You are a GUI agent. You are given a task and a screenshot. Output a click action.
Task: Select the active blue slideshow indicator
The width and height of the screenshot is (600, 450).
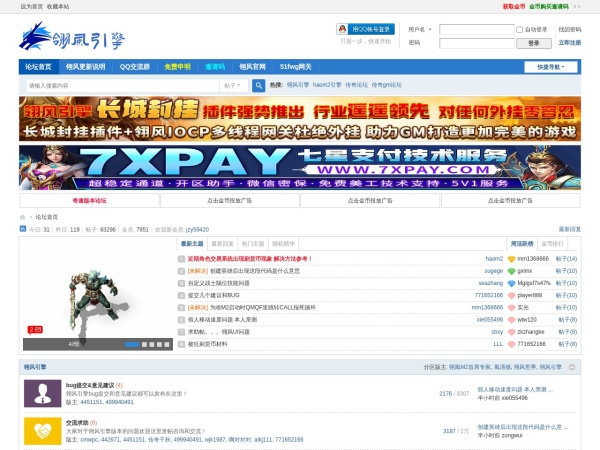point(132,344)
